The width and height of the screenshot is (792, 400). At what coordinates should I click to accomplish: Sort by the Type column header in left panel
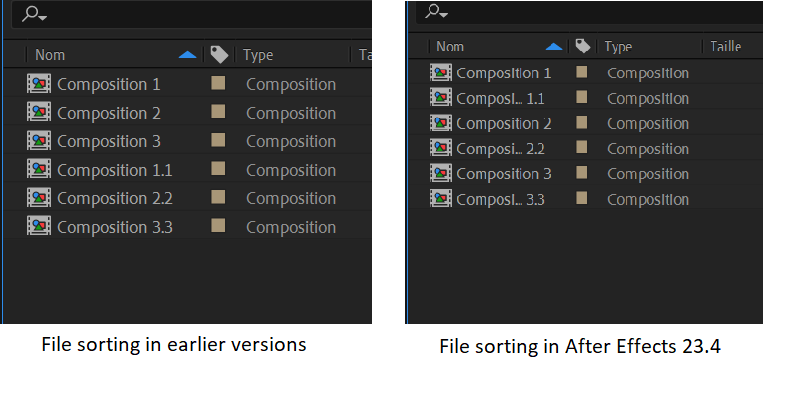(x=258, y=55)
